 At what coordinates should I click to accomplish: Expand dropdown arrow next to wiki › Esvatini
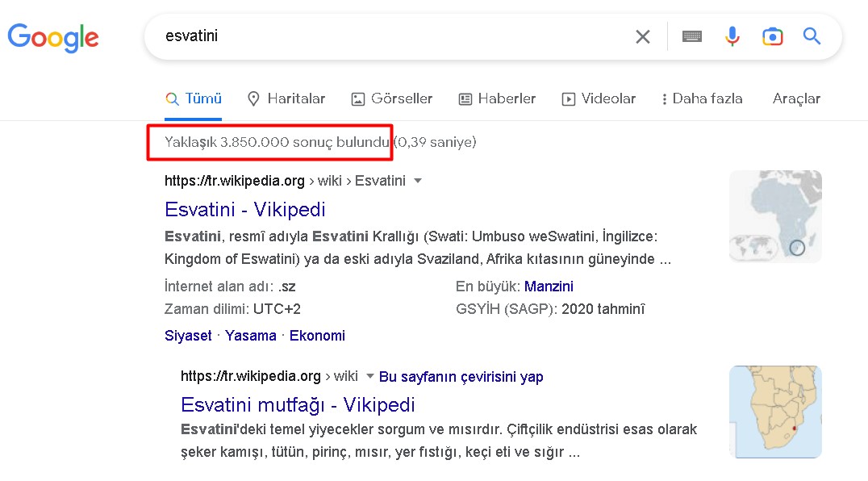pos(418,181)
